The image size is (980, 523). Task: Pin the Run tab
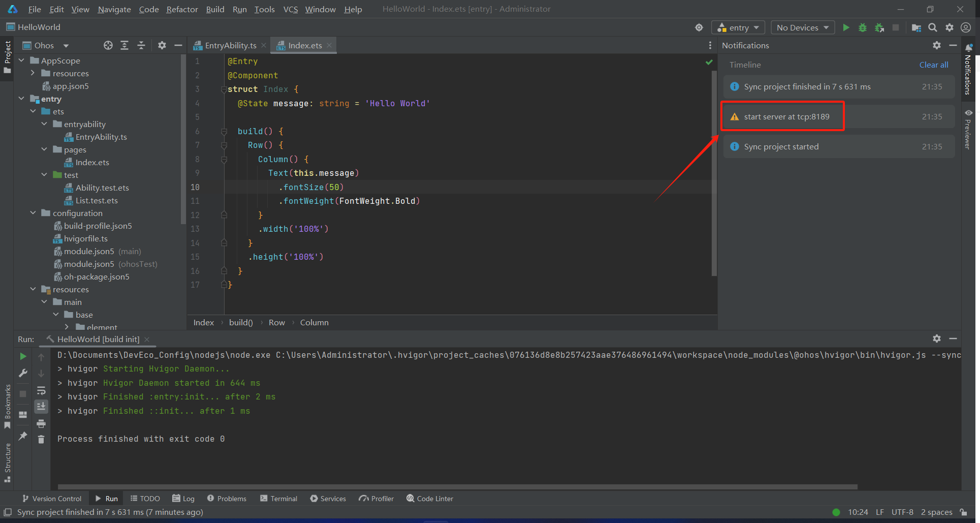pyautogui.click(x=23, y=436)
